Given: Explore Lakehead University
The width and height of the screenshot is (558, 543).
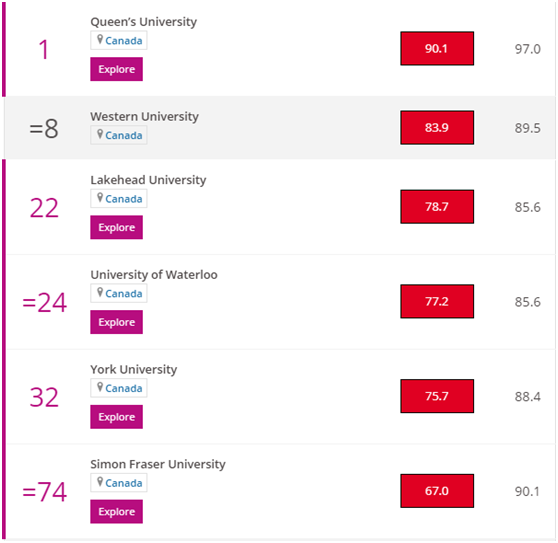Looking at the screenshot, I should [x=116, y=227].
